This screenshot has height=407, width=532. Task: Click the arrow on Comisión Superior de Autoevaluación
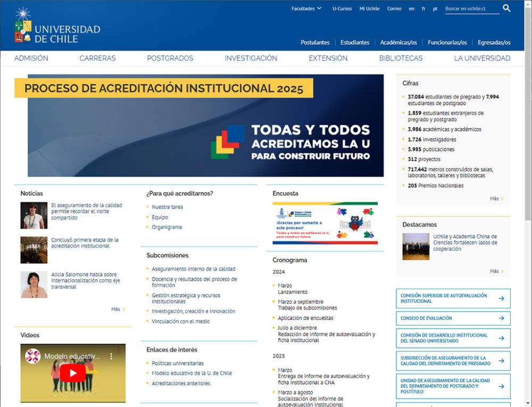tap(502, 298)
